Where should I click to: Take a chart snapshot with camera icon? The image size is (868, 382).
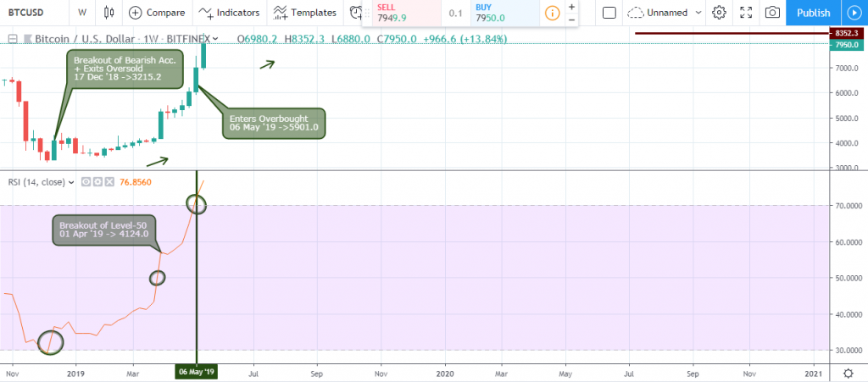[x=773, y=12]
